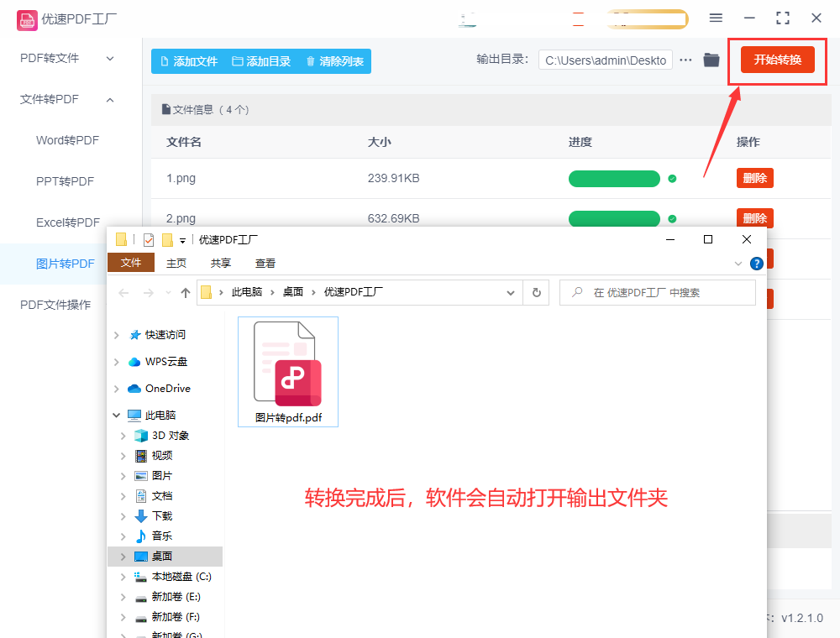Click the three-dot browse button for output directory
Screen dimensions: 840x638
click(685, 60)
